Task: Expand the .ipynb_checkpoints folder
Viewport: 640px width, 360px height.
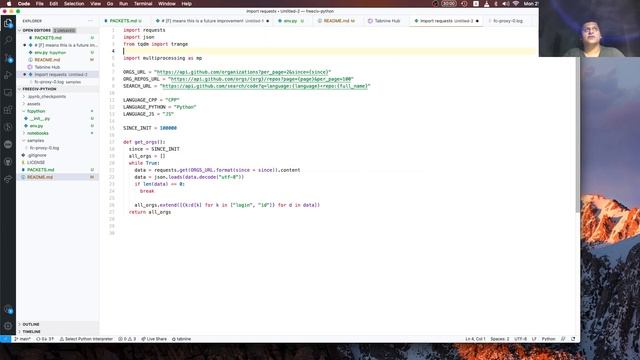Action: [x=47, y=96]
